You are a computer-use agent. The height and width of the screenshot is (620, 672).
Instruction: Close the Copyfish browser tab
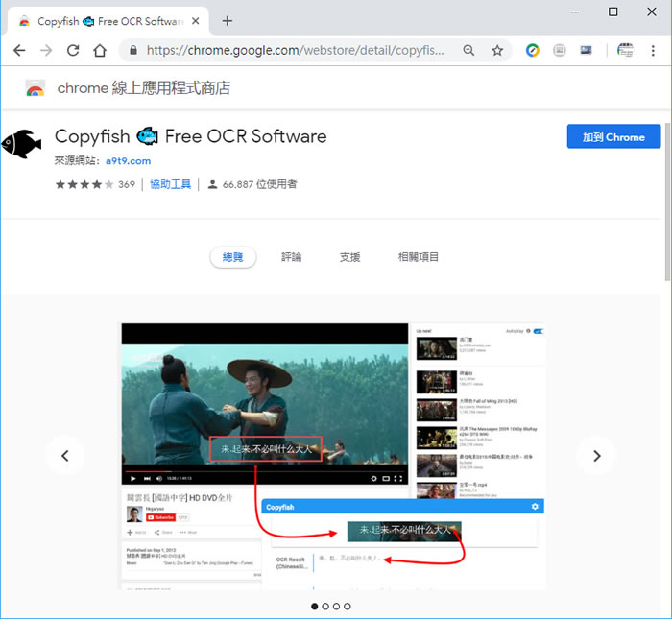click(x=197, y=20)
